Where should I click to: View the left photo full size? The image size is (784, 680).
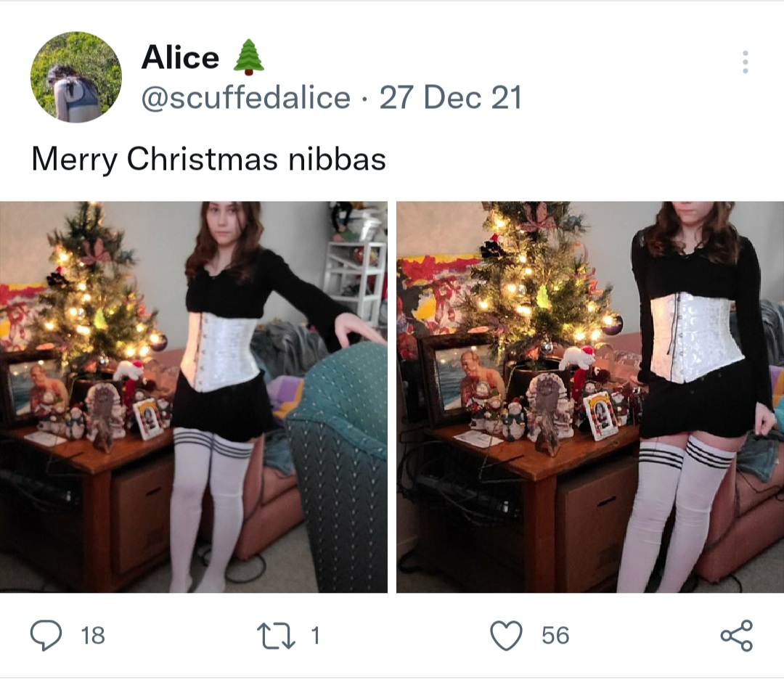point(194,397)
